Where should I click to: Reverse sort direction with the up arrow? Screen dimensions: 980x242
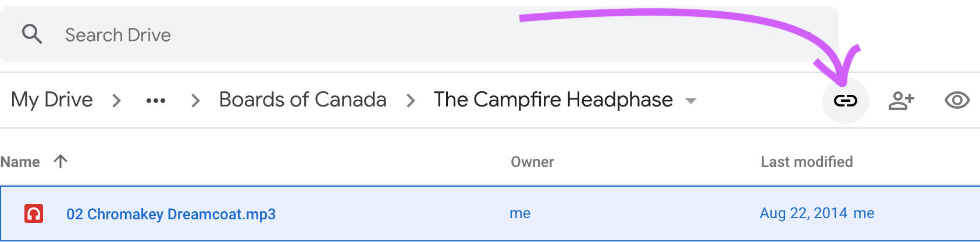[60, 161]
